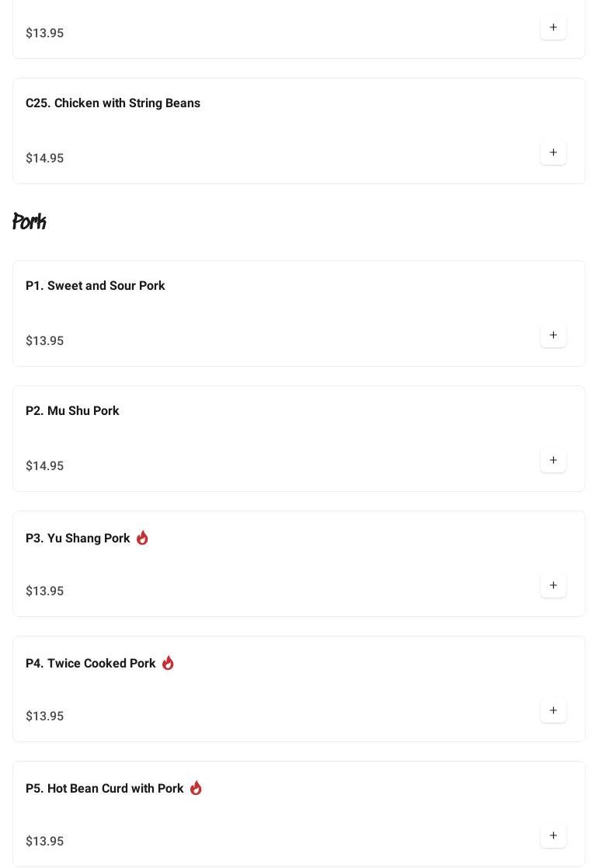Click the $13.95 price under Sweet and Sour Pork
The image size is (598, 868).
click(44, 340)
